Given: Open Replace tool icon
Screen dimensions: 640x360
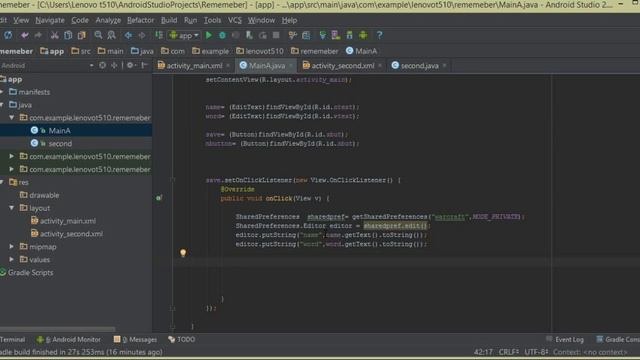Looking at the screenshot, I should click(x=111, y=36).
